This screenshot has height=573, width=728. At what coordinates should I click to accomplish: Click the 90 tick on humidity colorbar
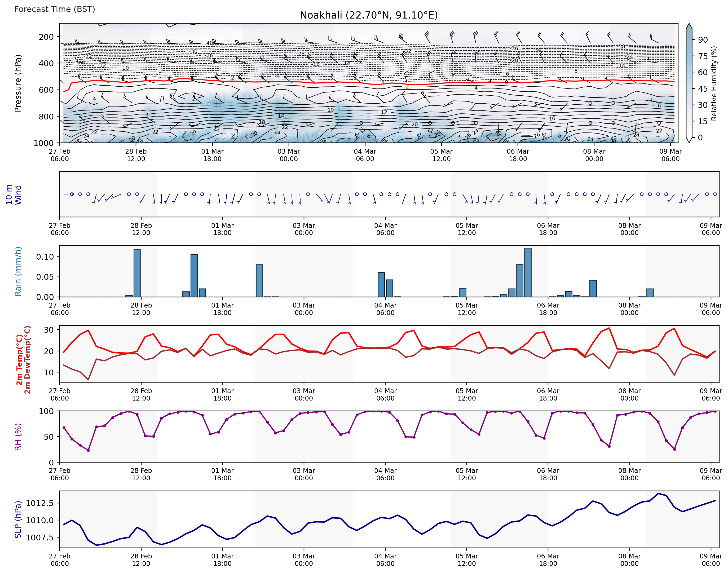(x=703, y=40)
